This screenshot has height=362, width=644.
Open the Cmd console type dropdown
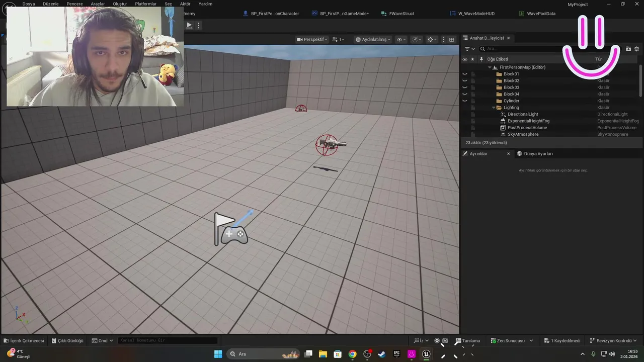click(x=103, y=341)
